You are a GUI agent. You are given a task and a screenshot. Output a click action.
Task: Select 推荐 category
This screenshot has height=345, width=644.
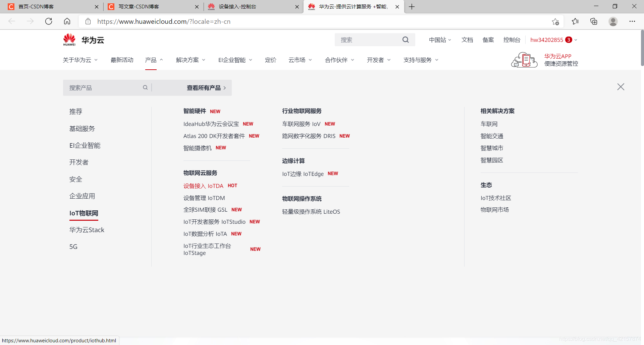(76, 112)
